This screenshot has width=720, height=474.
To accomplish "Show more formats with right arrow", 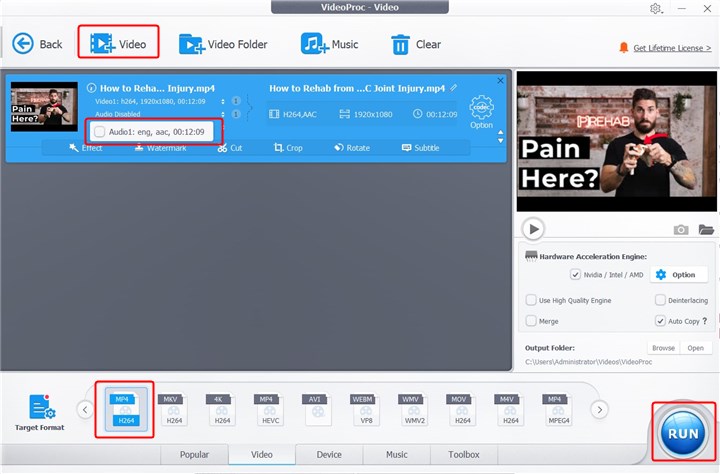I will (599, 409).
